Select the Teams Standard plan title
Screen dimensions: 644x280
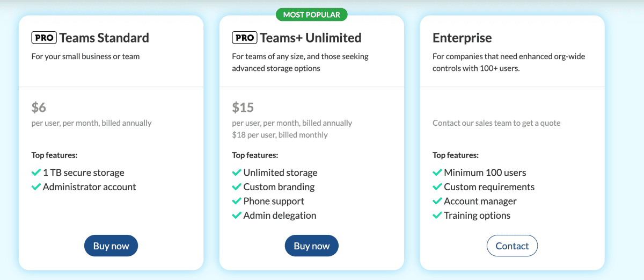click(104, 38)
